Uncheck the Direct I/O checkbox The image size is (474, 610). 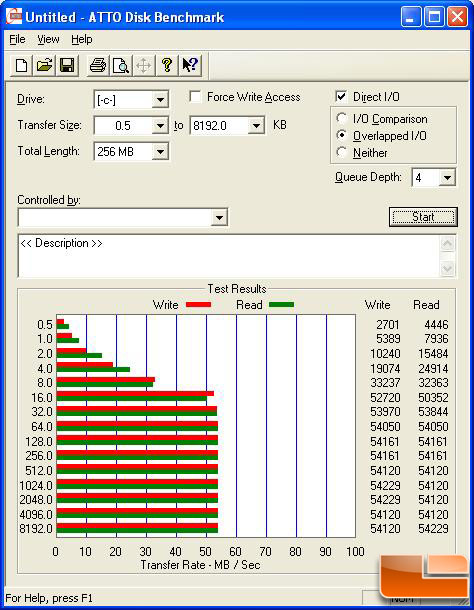click(341, 96)
